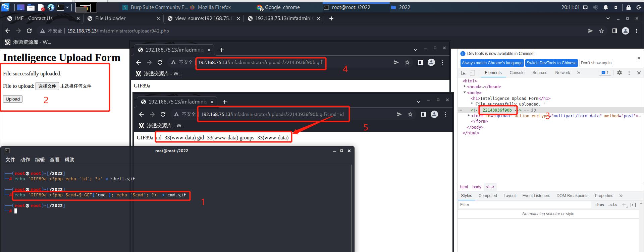The width and height of the screenshot is (644, 252).
Task: Open DevTools settings gear
Action: click(620, 73)
